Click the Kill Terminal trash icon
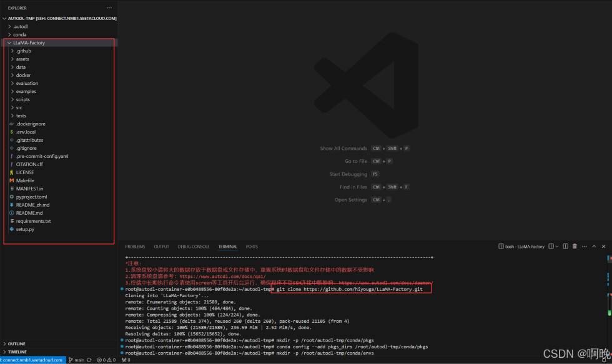Viewport: 612px width, 364px height. [575, 247]
